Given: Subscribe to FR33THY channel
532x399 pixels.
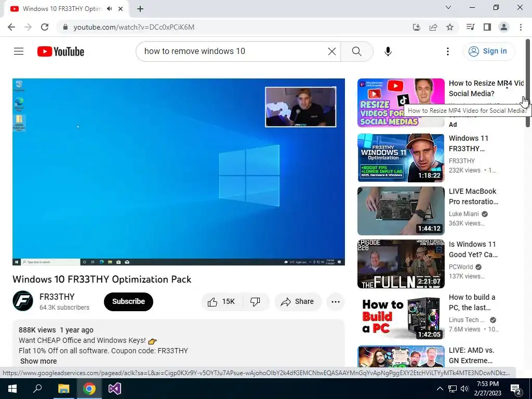Looking at the screenshot, I should (x=128, y=301).
